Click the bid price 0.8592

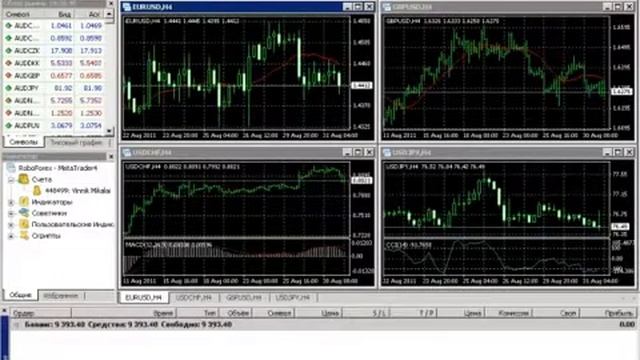point(61,38)
